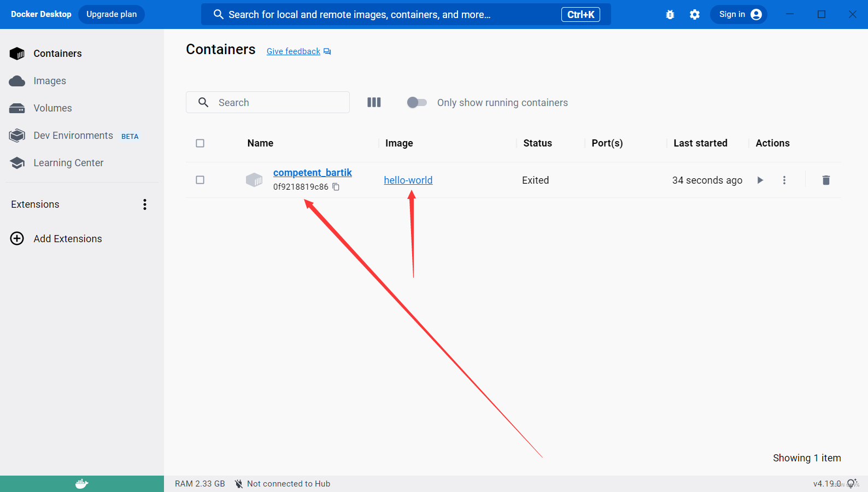The height and width of the screenshot is (492, 868).
Task: Toggle Only show running containers switch
Action: pyautogui.click(x=417, y=102)
